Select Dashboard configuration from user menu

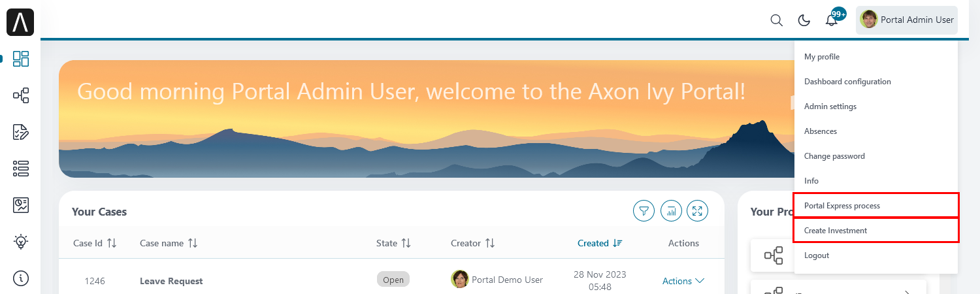click(847, 82)
